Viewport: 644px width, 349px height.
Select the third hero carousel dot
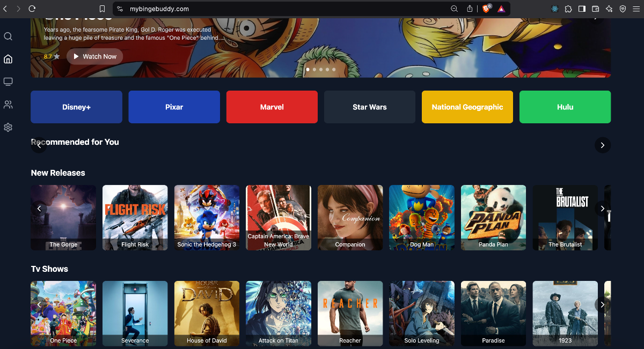click(x=321, y=70)
